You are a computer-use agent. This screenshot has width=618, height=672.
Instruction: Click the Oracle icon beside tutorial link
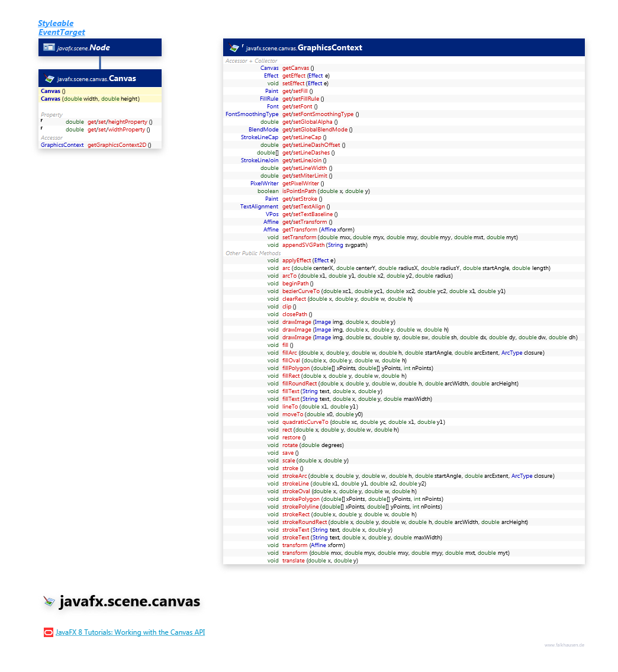click(49, 632)
